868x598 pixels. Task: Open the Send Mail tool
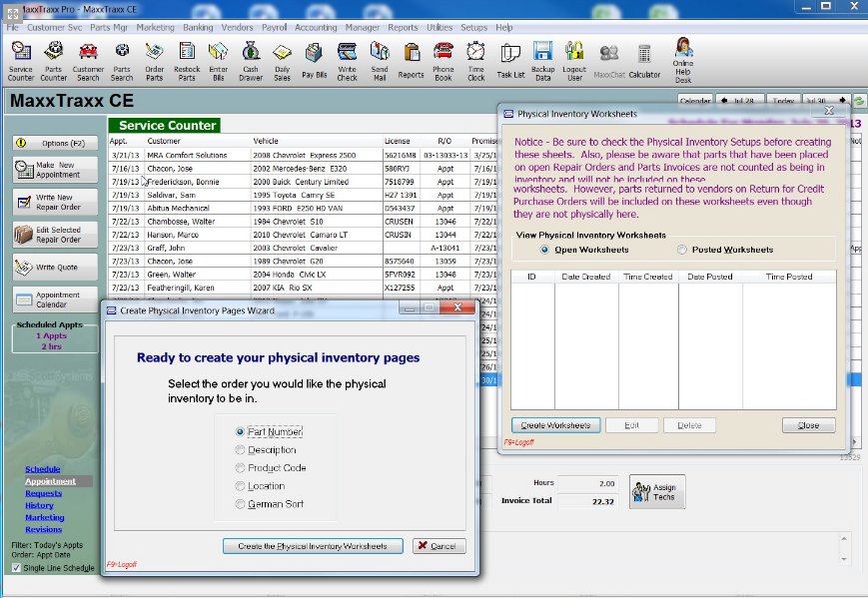tap(380, 61)
